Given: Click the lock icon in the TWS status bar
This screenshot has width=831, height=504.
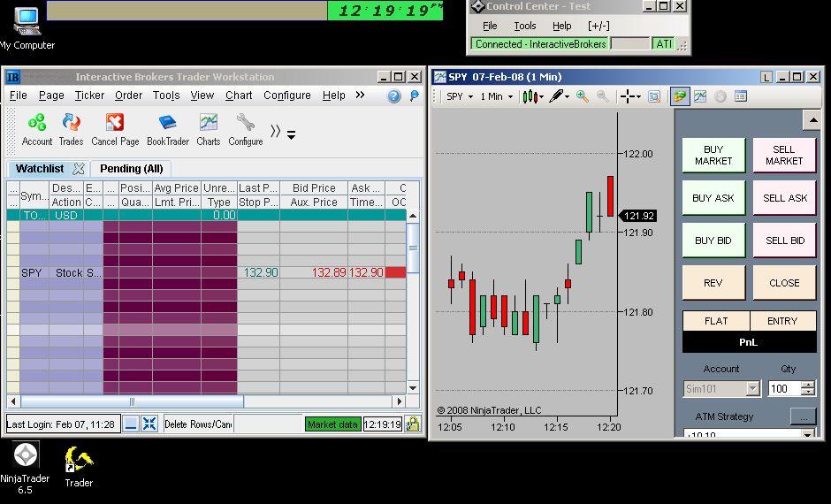Looking at the screenshot, I should 412,424.
